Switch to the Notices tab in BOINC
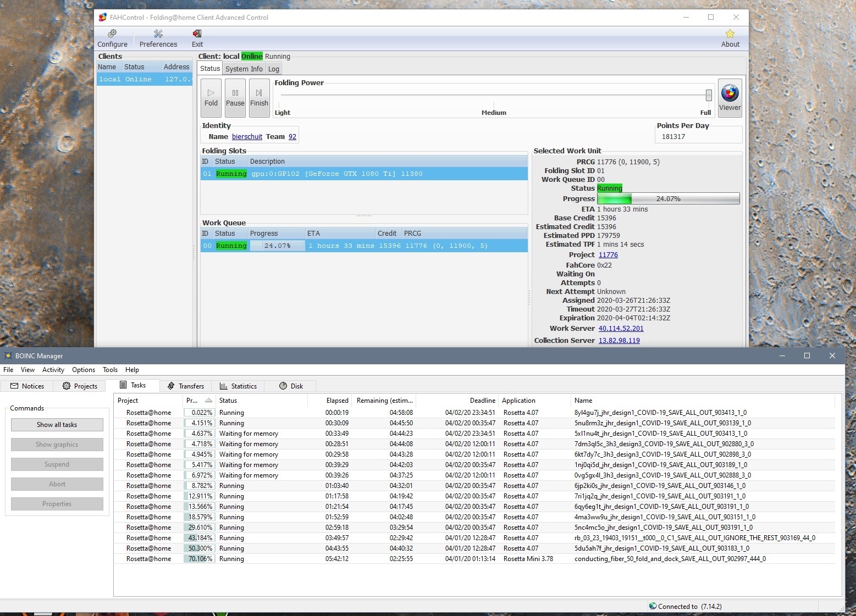The height and width of the screenshot is (616, 856). pyautogui.click(x=27, y=386)
